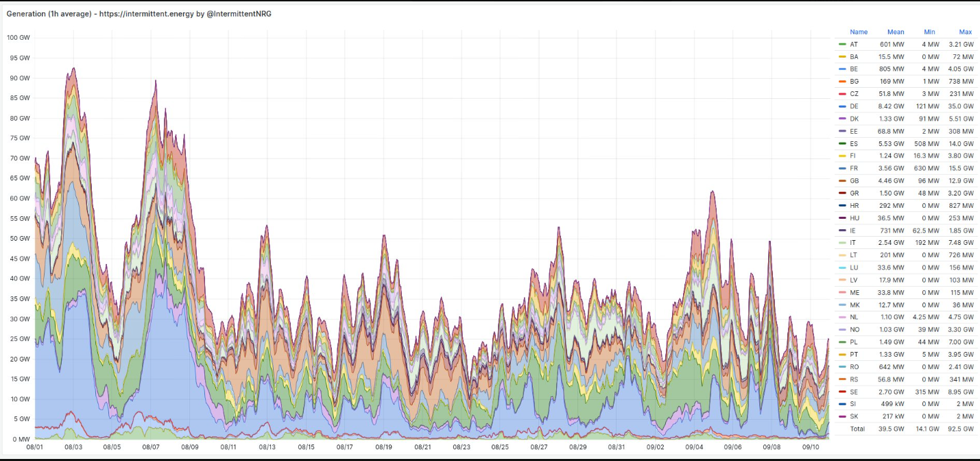Screen dimensions: 980x461
Task: Sort legend by Mean column header
Action: pos(896,32)
